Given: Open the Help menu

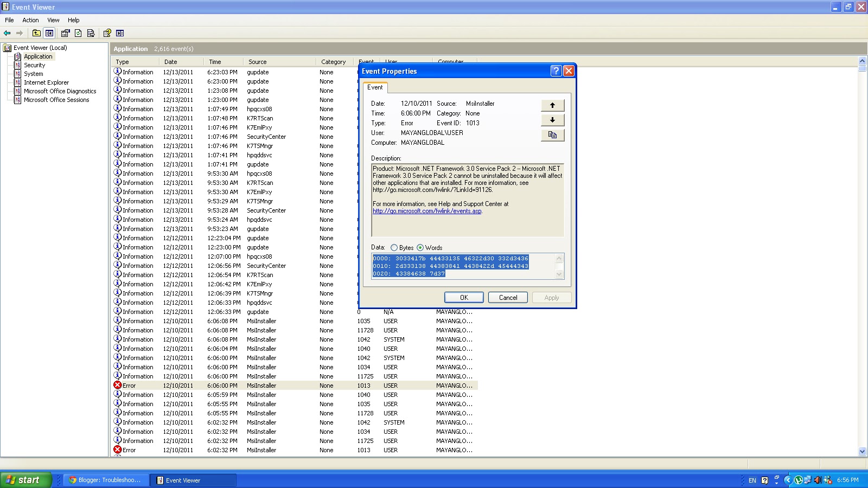Looking at the screenshot, I should tap(74, 20).
